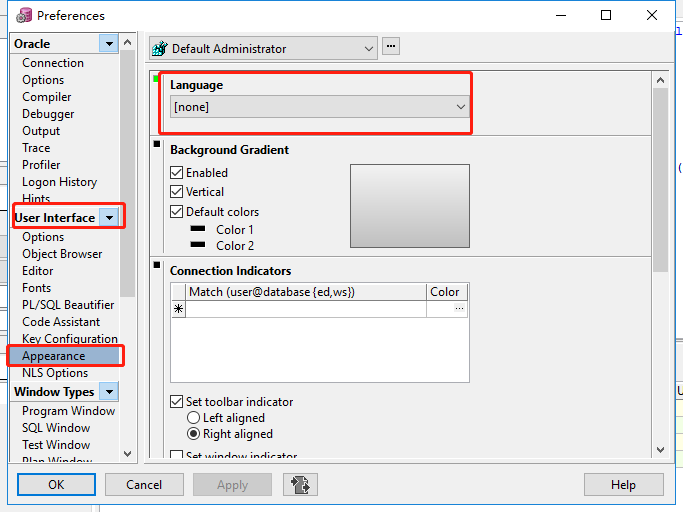Open NLS Options preferences
Screen dimensions: 683x512
[55, 373]
